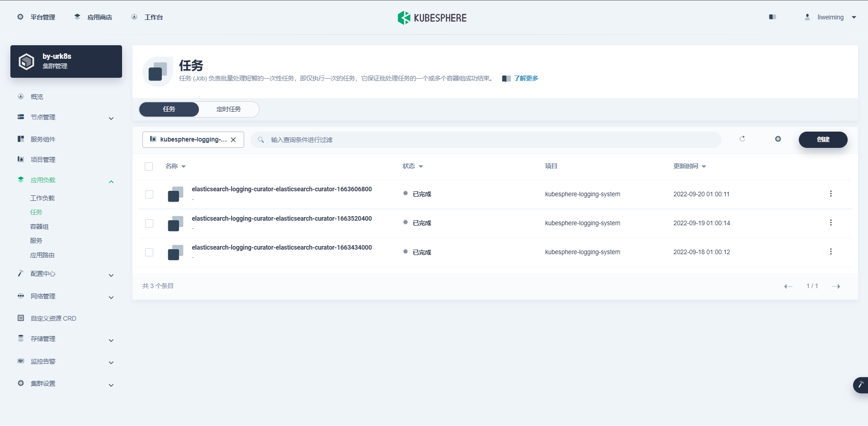Image resolution: width=868 pixels, height=426 pixels.
Task: Click the 创建 button
Action: point(823,140)
